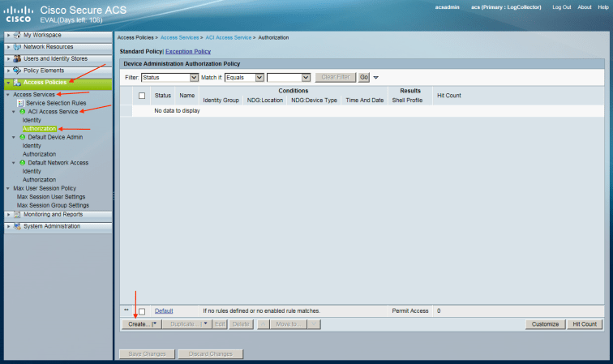Click the Users and Identity Stores icon
The height and width of the screenshot is (364, 613).
[17, 58]
